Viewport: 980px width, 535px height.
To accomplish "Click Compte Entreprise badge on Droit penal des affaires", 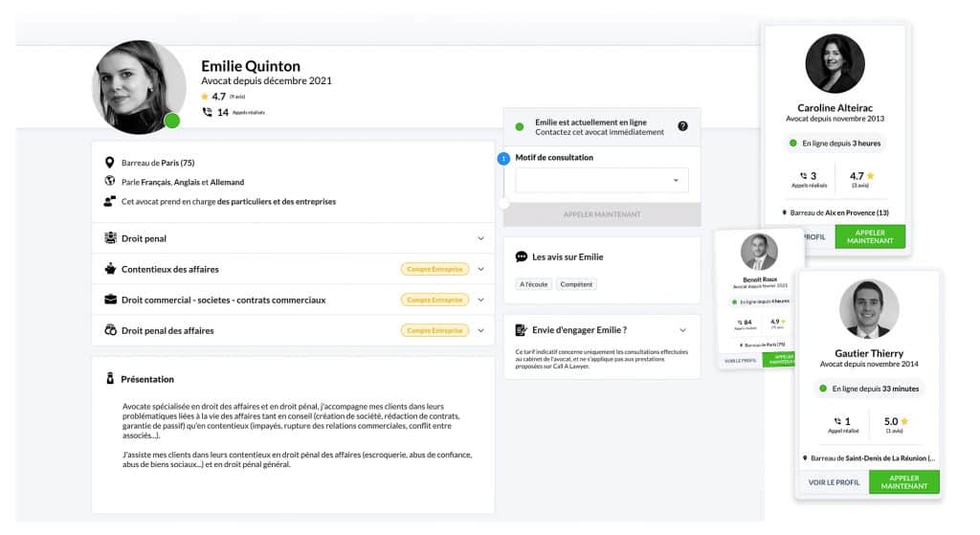I will pyautogui.click(x=434, y=330).
